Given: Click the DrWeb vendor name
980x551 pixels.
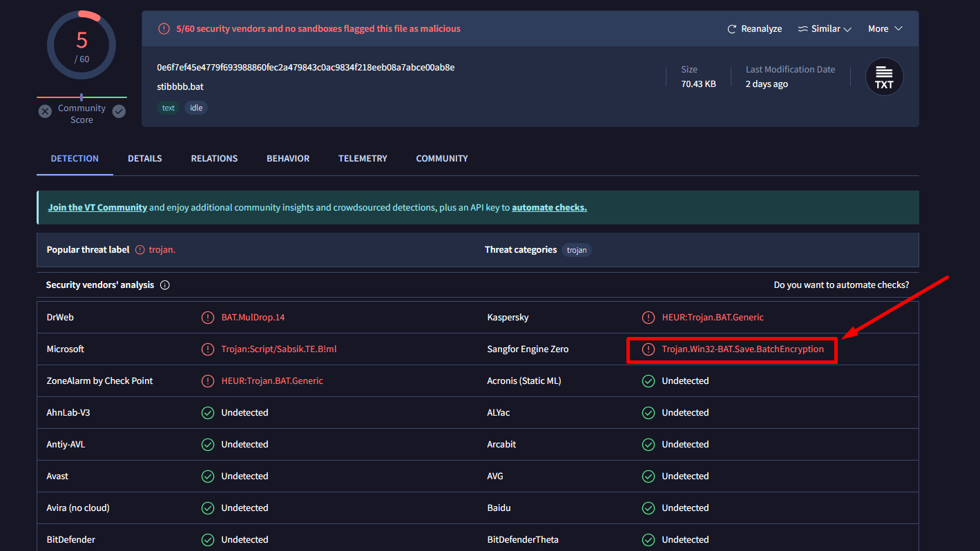Looking at the screenshot, I should click(x=60, y=318).
